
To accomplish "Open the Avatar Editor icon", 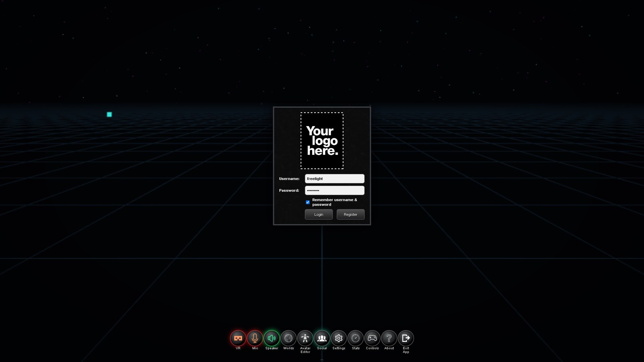I will tap(305, 338).
